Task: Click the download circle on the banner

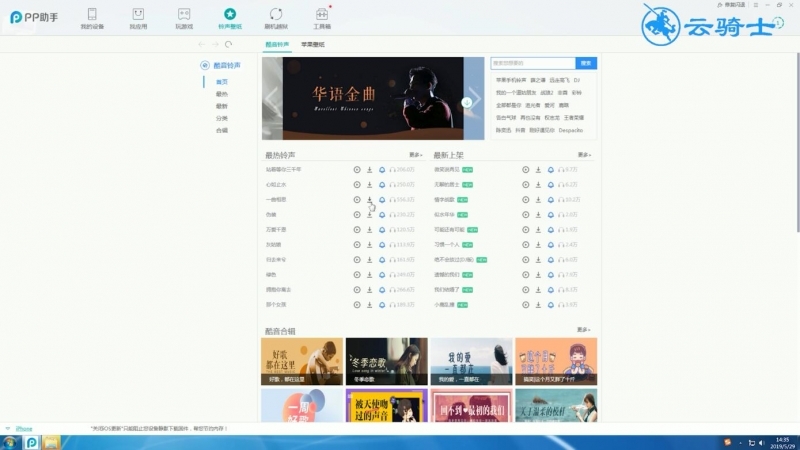Action: pyautogui.click(x=466, y=103)
